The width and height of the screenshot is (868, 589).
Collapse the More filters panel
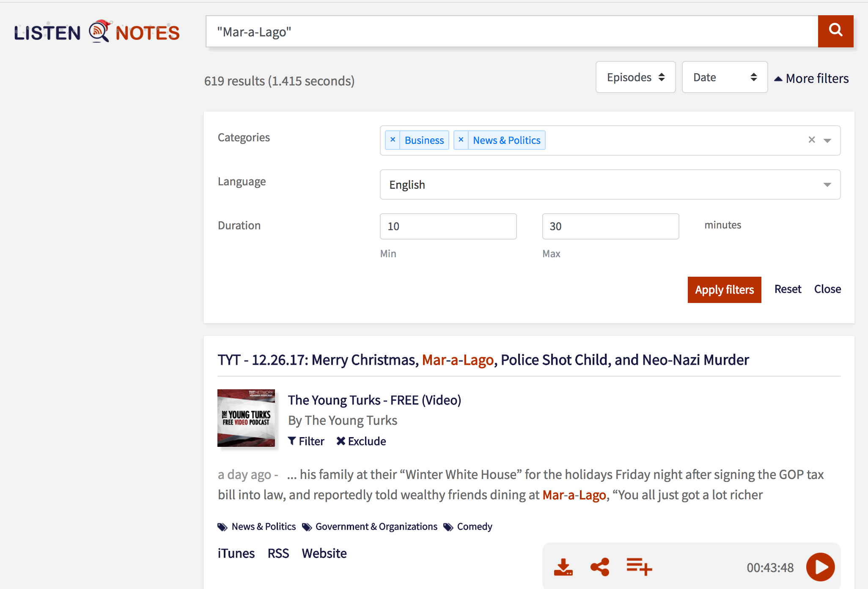(811, 79)
